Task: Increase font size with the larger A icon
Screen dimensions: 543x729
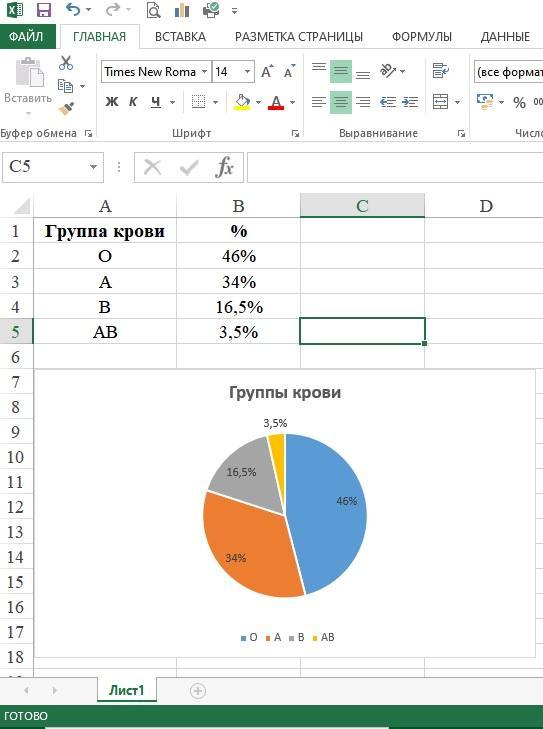Action: tap(267, 72)
